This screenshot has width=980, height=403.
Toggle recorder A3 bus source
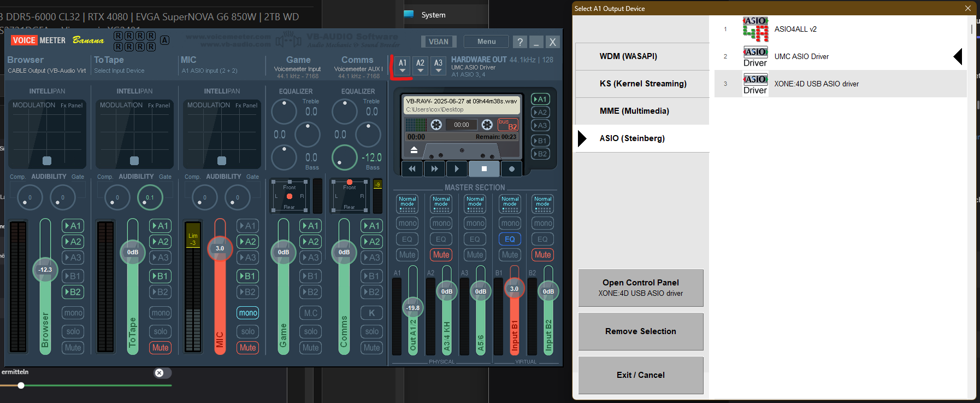540,125
